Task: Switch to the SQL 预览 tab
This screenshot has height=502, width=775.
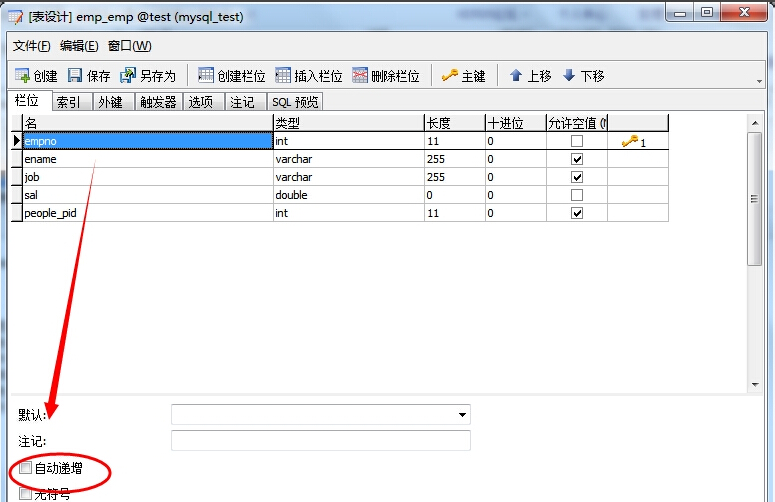Action: (295, 102)
